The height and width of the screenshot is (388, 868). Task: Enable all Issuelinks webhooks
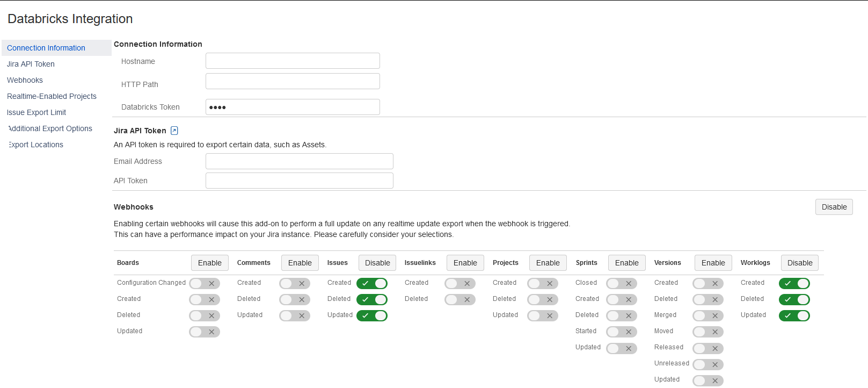click(x=465, y=263)
